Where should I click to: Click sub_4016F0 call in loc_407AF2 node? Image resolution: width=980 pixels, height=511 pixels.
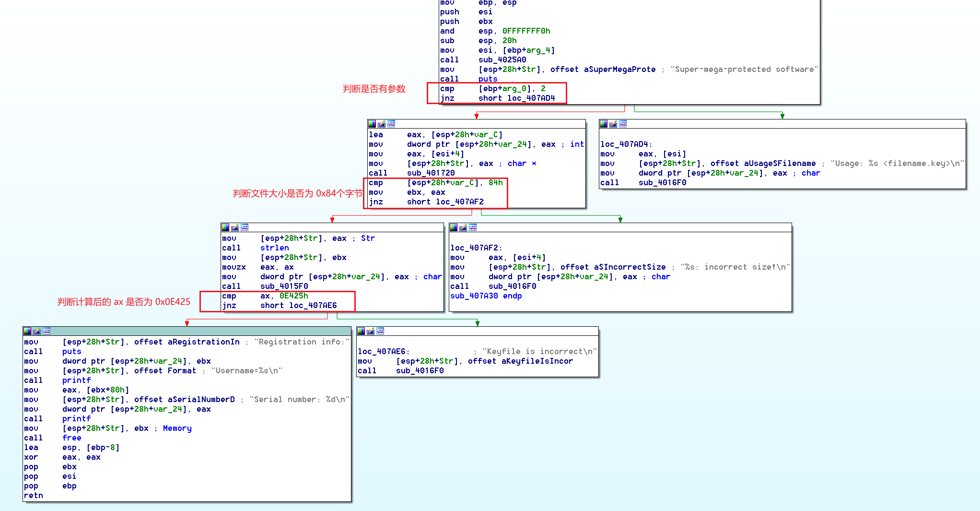(513, 286)
